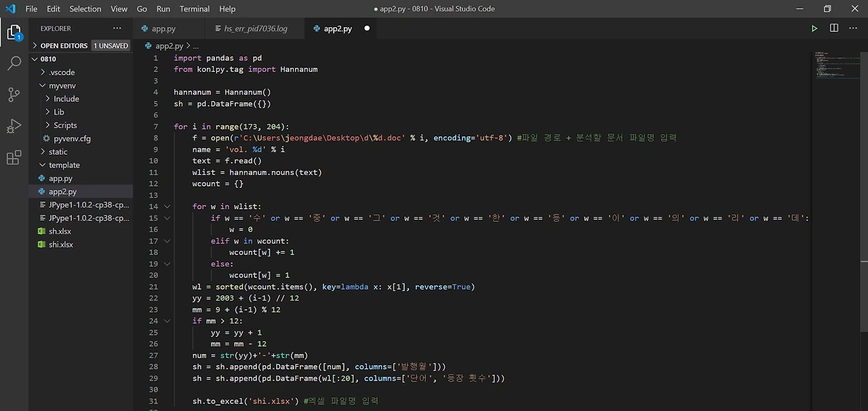Open the Help menu
Viewport: 868px width, 411px height.
tap(227, 9)
